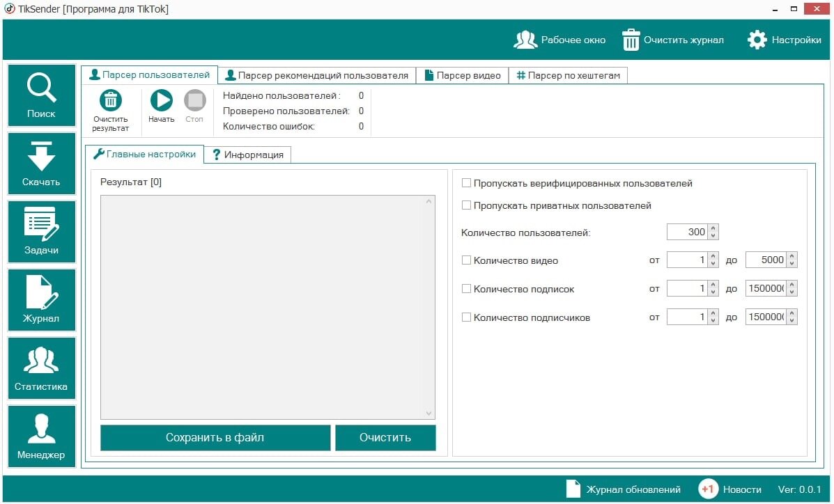Minimize the TikSender window
Image resolution: width=834 pixels, height=504 pixels.
(x=776, y=10)
